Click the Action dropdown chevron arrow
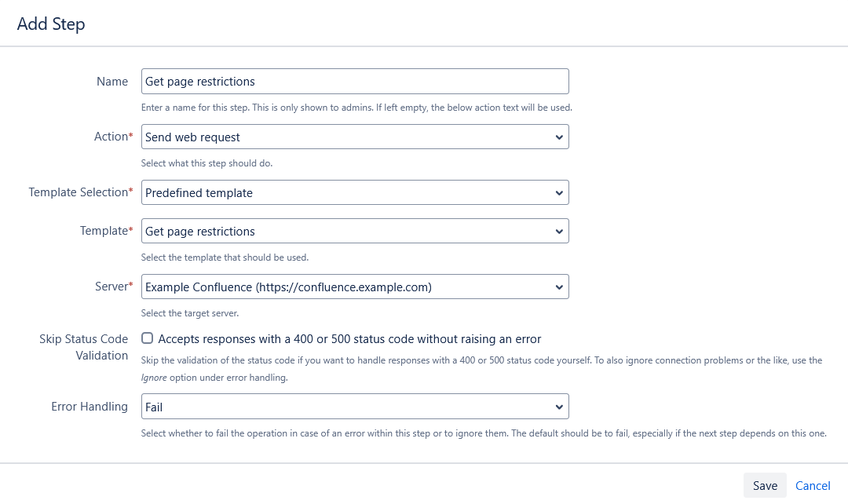Image resolution: width=848 pixels, height=504 pixels. (559, 137)
